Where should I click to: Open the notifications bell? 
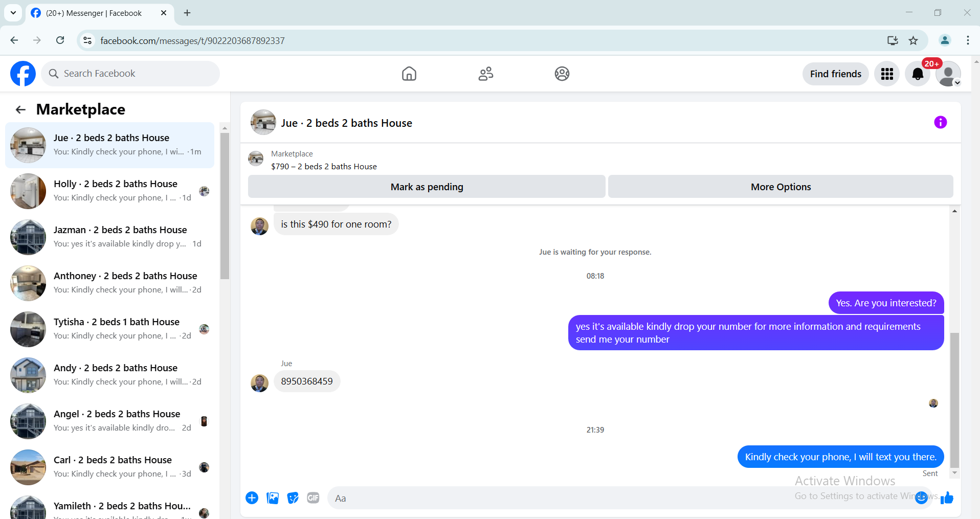(x=918, y=74)
